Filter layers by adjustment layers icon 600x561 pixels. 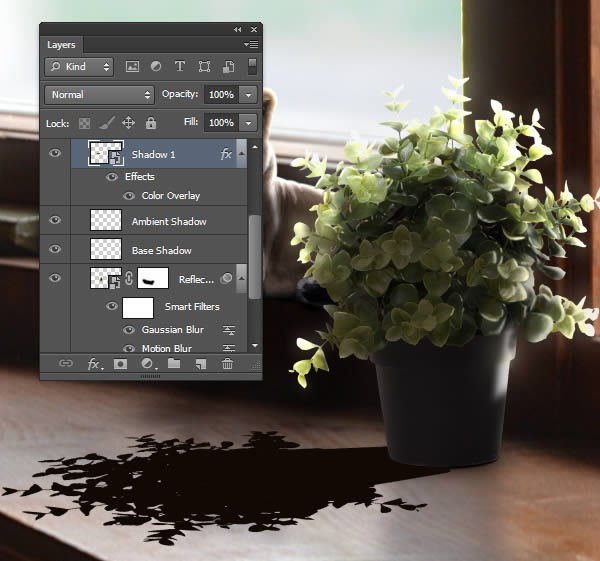[x=156, y=67]
